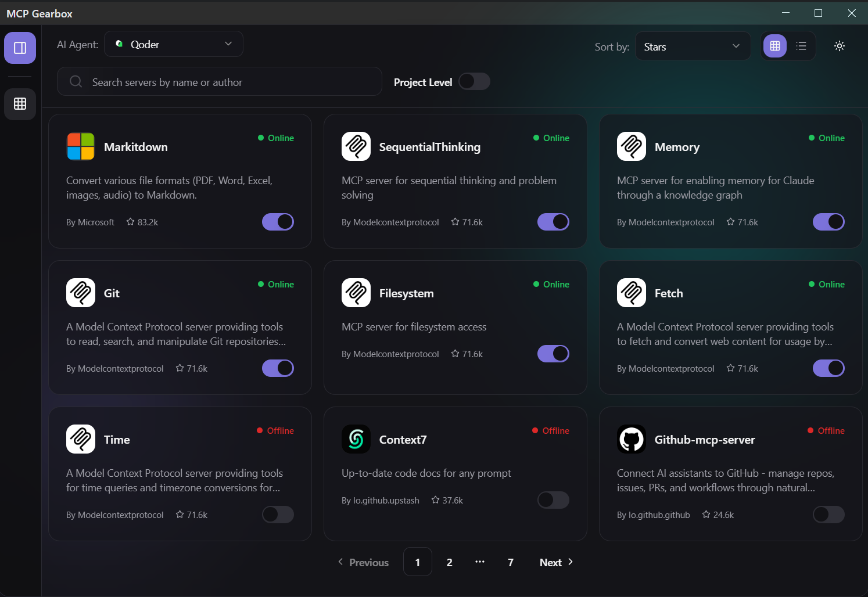The width and height of the screenshot is (868, 597).
Task: Open the Sort by Stars dropdown
Action: (x=693, y=46)
